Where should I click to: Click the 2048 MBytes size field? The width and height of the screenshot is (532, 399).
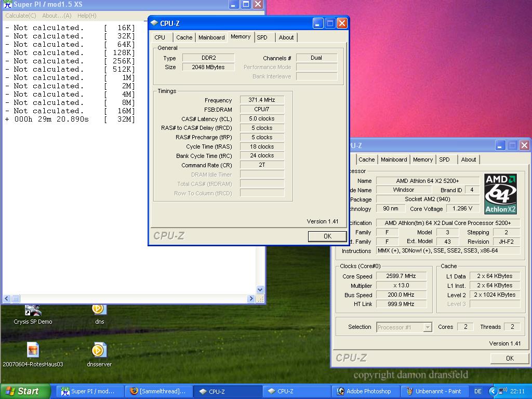pyautogui.click(x=208, y=67)
